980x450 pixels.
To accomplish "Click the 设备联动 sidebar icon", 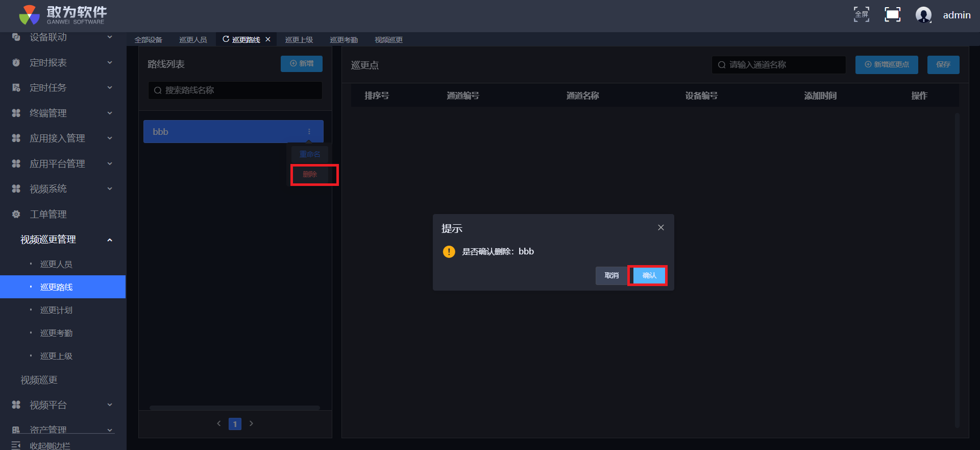I will (x=16, y=37).
